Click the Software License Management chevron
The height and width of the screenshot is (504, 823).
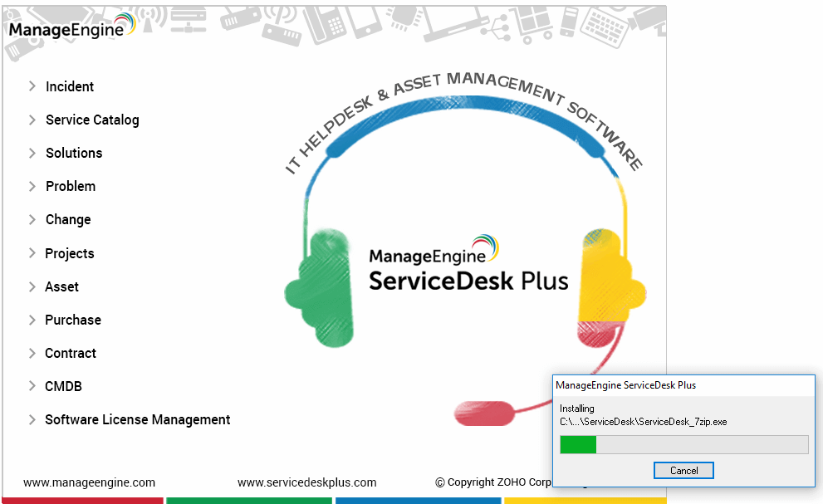point(32,419)
